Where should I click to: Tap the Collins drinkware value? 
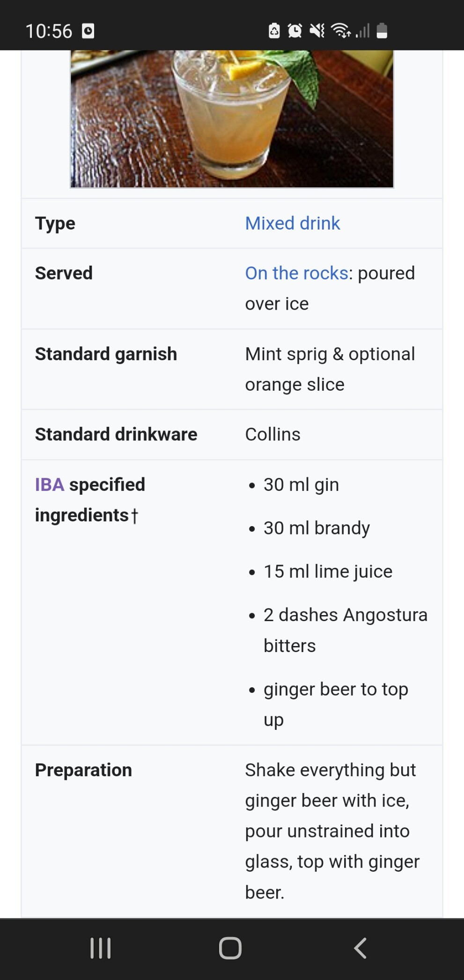coord(273,434)
